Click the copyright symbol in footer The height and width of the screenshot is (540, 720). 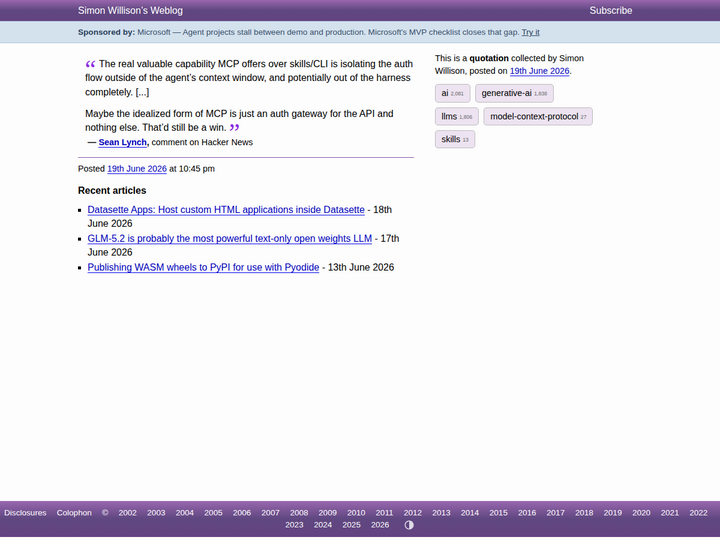(105, 513)
